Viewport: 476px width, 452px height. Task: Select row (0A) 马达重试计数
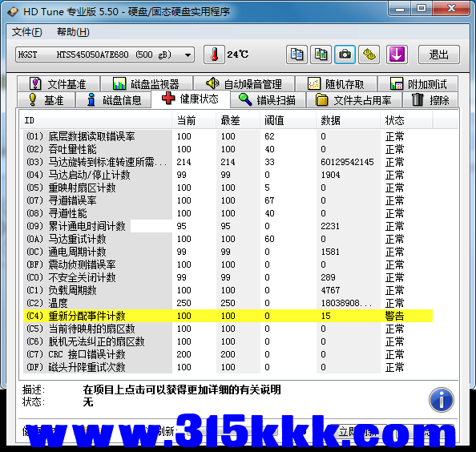point(228,239)
